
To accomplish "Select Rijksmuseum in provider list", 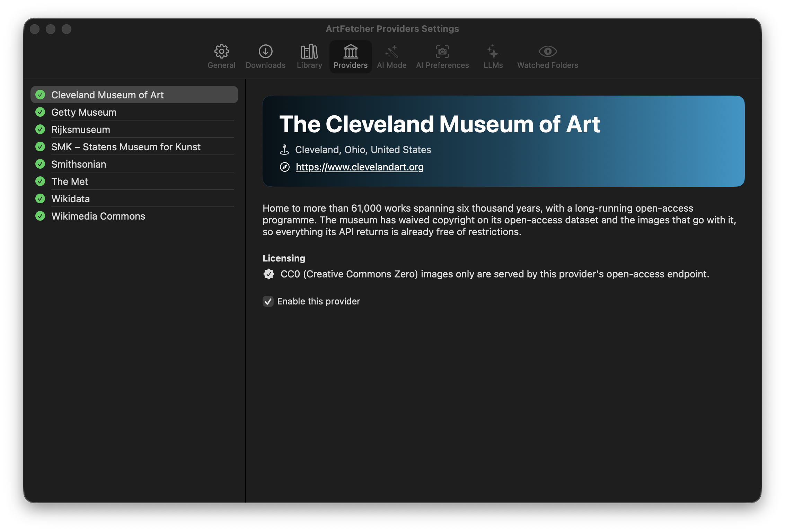I will tap(134, 129).
